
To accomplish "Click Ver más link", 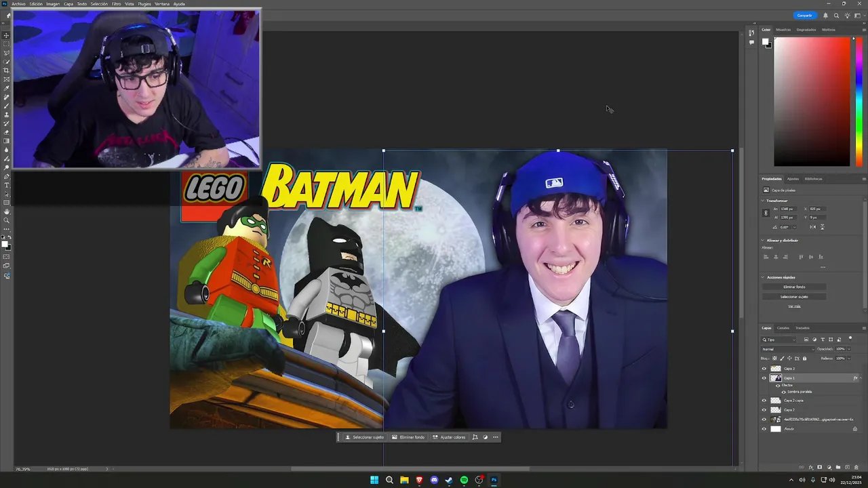I will pos(794,306).
